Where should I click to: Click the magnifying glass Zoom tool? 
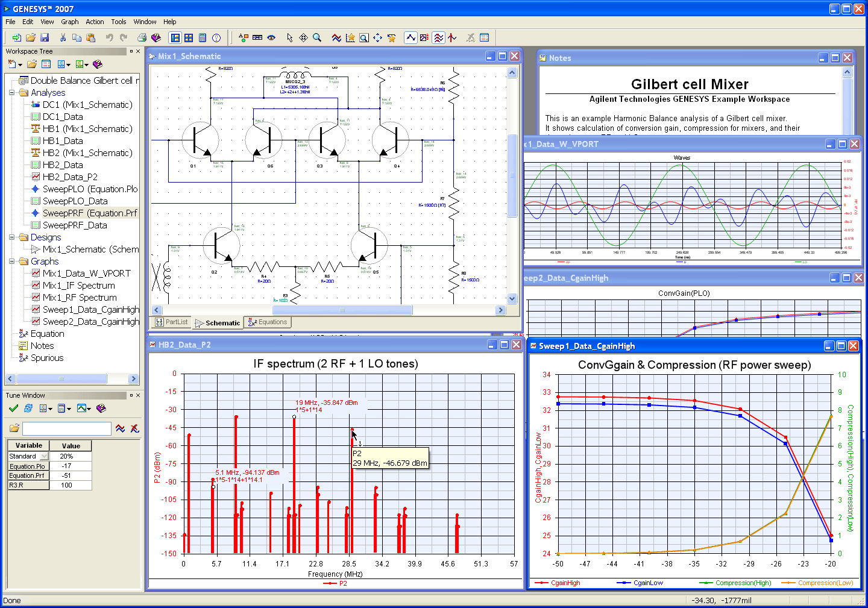[x=317, y=37]
